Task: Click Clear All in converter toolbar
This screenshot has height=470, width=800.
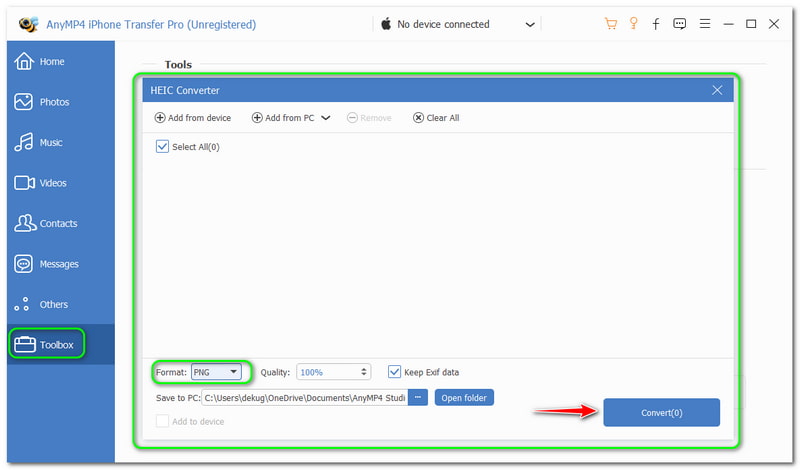Action: (x=436, y=118)
